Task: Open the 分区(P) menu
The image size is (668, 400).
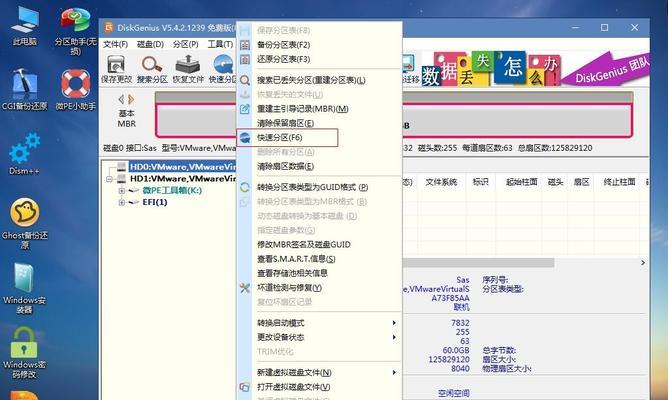Action: coord(186,44)
